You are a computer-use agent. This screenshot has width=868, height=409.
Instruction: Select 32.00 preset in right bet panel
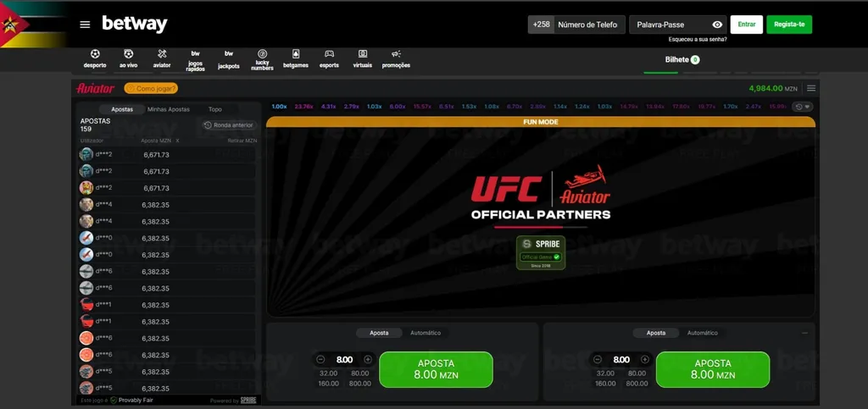(x=605, y=373)
